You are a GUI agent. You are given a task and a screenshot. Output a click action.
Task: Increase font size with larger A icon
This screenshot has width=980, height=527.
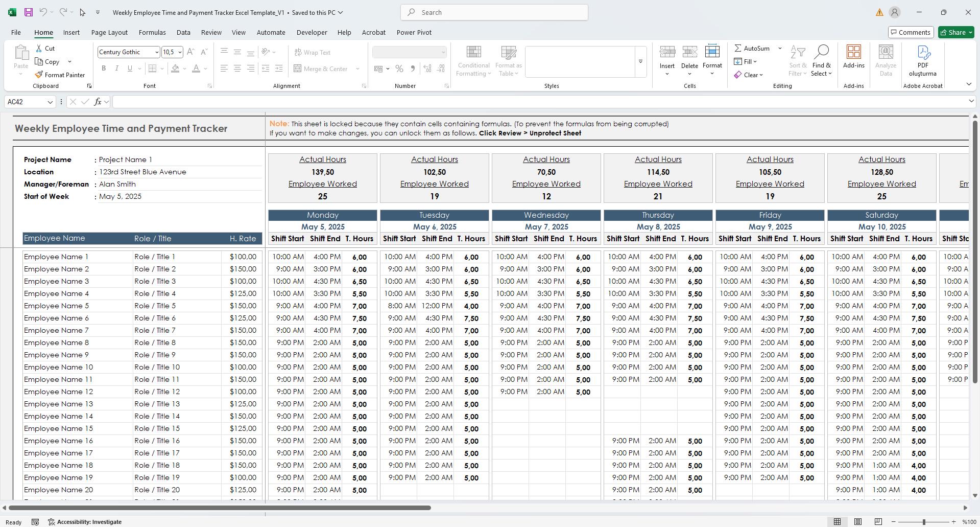coord(190,52)
